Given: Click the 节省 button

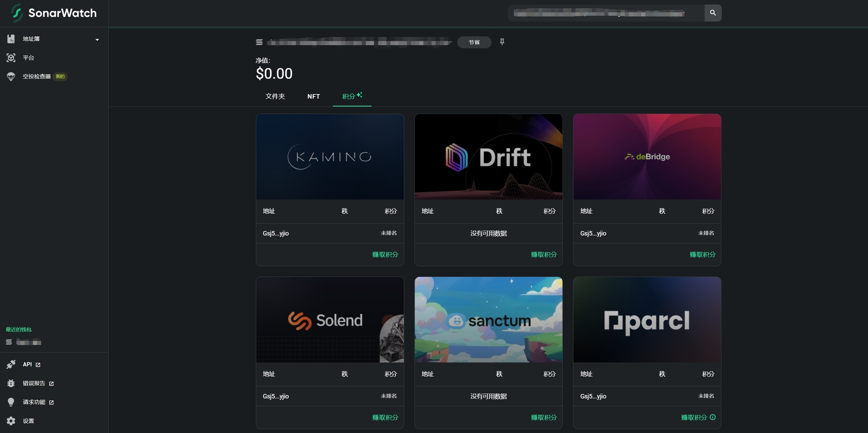Looking at the screenshot, I should tap(474, 42).
